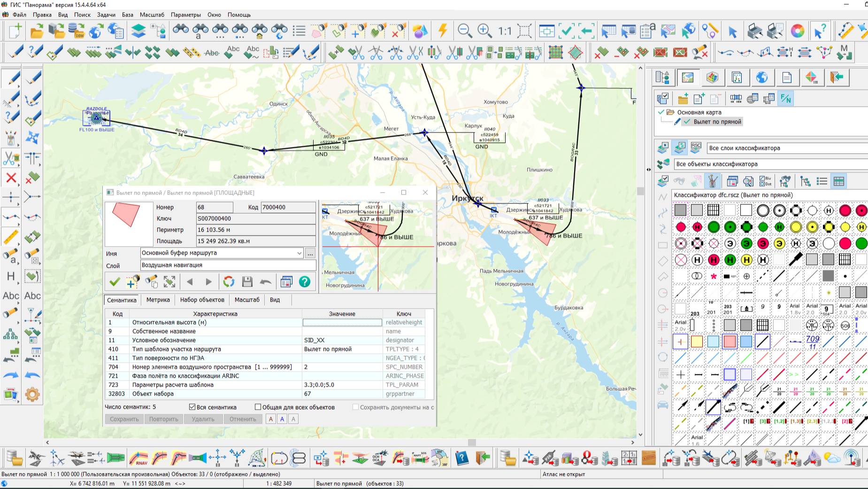Open the 'Масштаб' menu
Viewport: 868px width, 489px height.
coord(152,15)
